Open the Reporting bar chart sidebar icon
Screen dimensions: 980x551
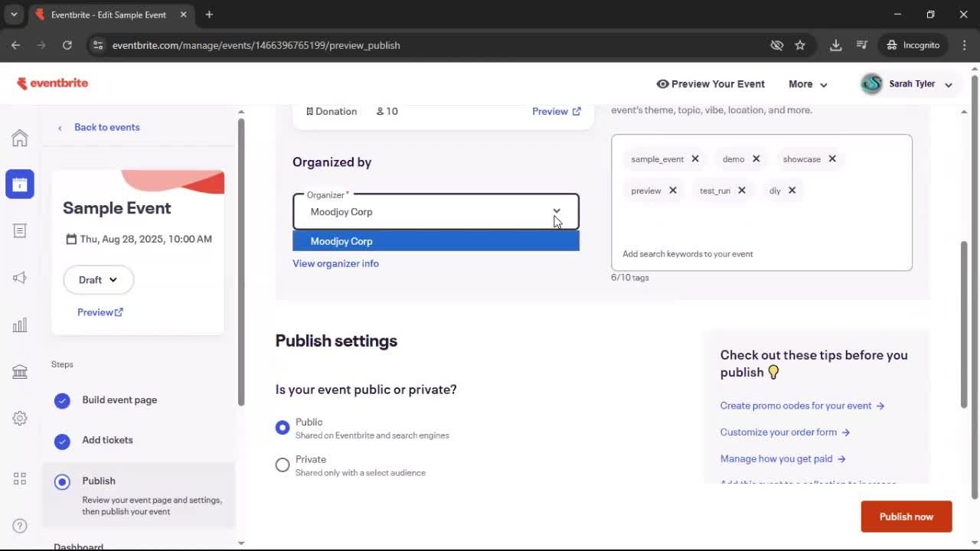pos(20,324)
